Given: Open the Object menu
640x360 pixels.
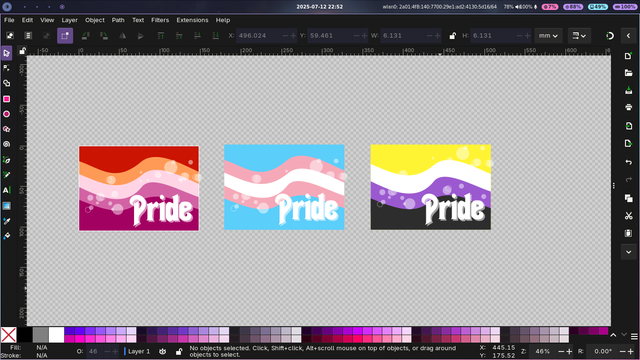Looking at the screenshot, I should [x=95, y=20].
